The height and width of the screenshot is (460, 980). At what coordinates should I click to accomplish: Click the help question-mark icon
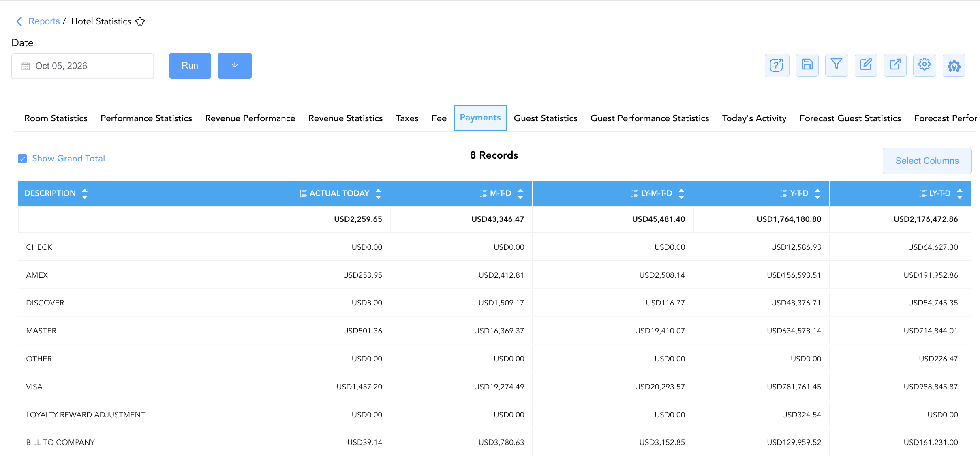pyautogui.click(x=777, y=65)
